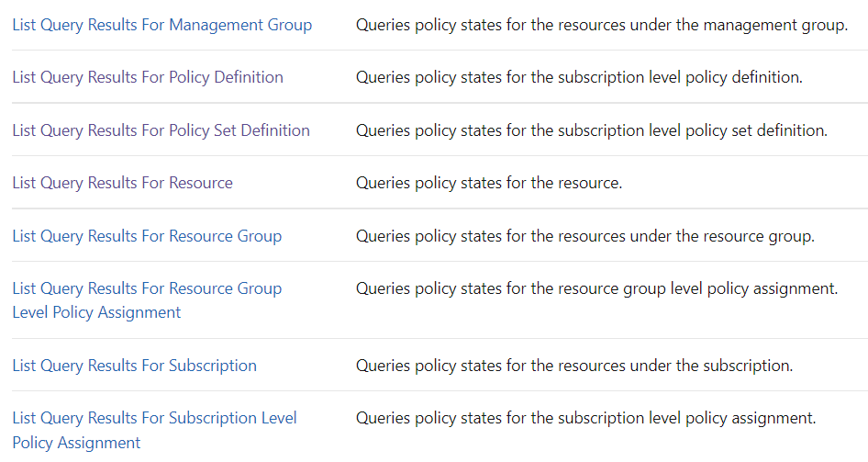Open List Query Results For Subscription Level Policy Assignment

click(x=154, y=418)
